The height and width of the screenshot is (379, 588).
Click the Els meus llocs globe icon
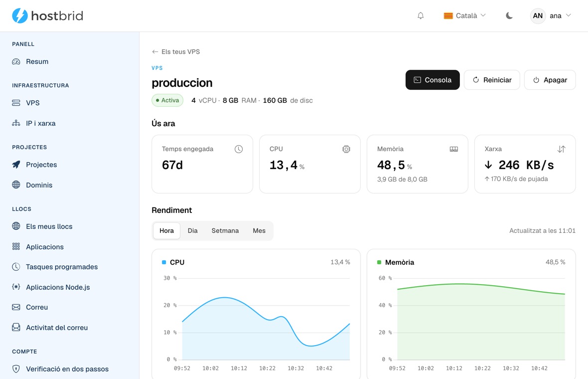(x=16, y=226)
